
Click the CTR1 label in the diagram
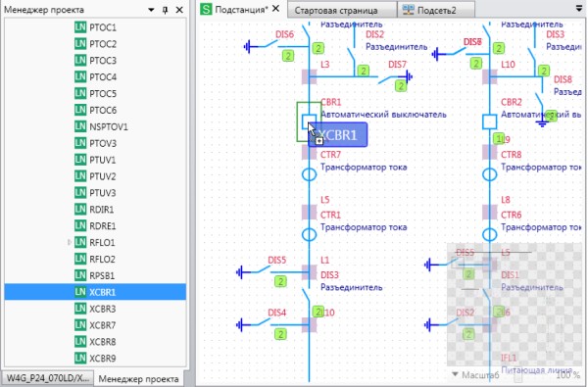coord(330,215)
